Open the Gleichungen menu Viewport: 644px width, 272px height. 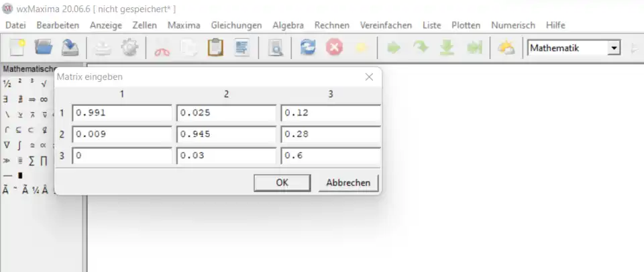[236, 26]
